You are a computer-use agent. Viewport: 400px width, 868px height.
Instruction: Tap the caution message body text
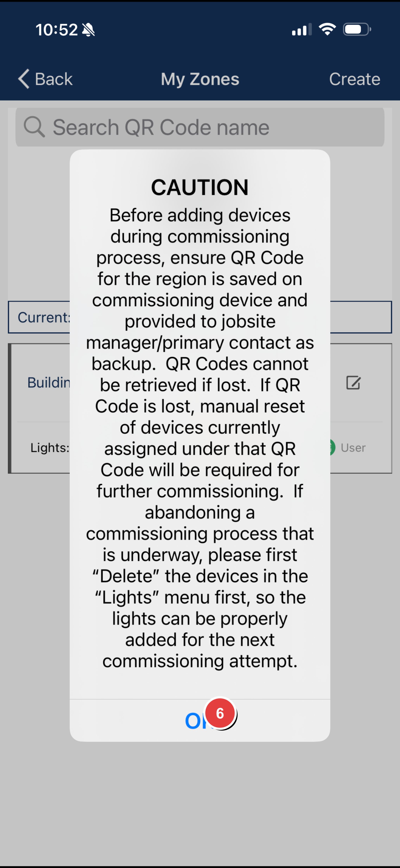tap(200, 438)
